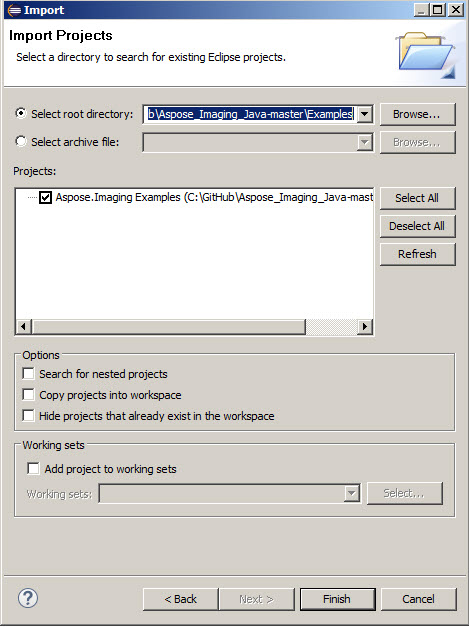
Task: Open the root directory dropdown arrow
Action: coord(365,114)
